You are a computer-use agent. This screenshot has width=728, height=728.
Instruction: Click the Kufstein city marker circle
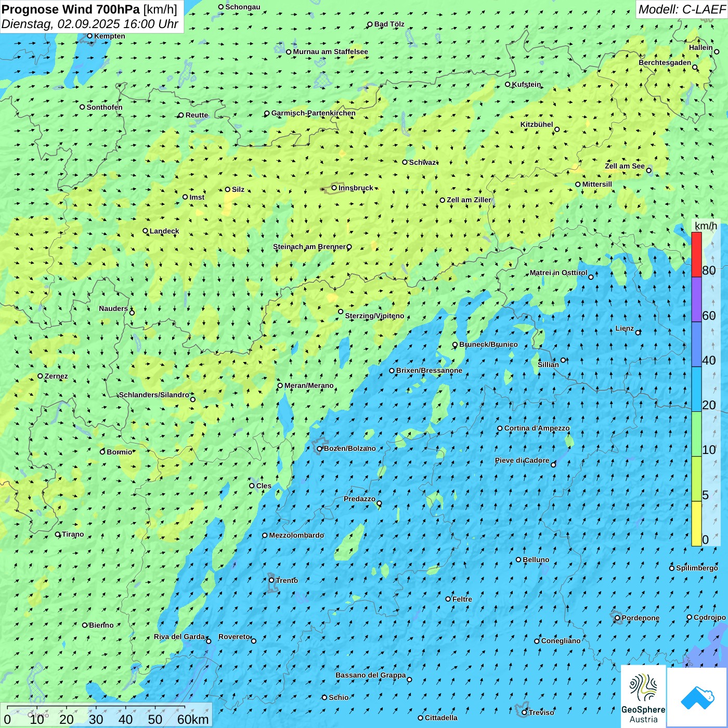508,84
